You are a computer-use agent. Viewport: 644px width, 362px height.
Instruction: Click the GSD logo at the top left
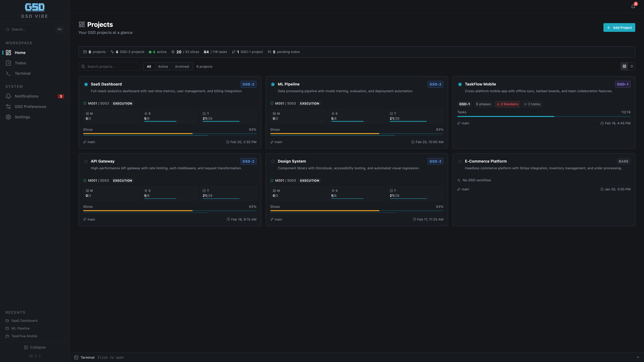[x=35, y=8]
